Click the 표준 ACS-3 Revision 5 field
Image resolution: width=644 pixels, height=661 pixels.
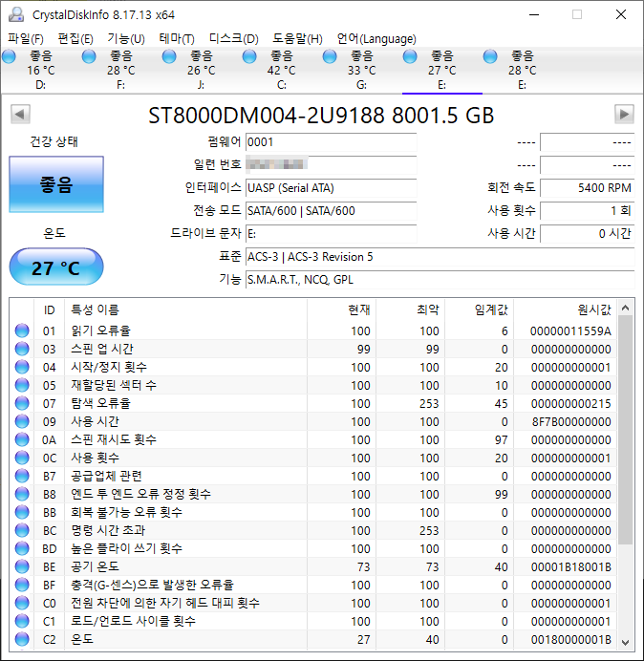pos(440,257)
